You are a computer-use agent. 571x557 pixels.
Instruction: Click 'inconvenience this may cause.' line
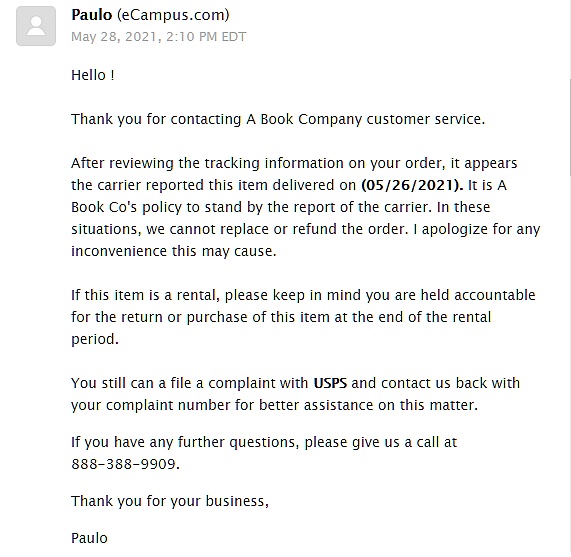tap(174, 251)
